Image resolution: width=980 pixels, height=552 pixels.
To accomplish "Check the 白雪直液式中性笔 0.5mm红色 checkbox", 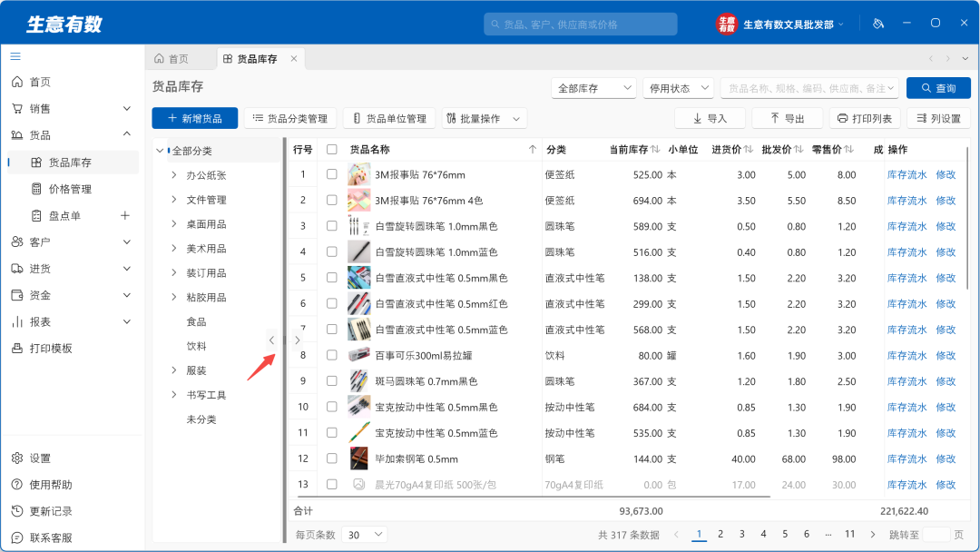I will point(332,303).
